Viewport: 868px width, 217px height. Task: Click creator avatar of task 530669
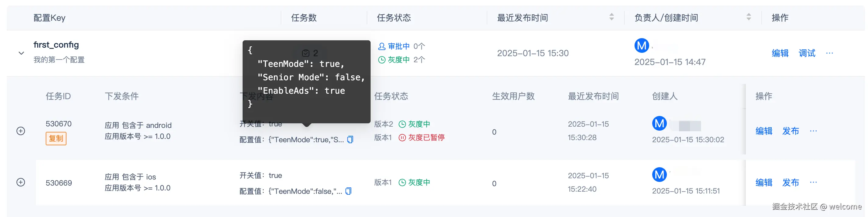659,175
